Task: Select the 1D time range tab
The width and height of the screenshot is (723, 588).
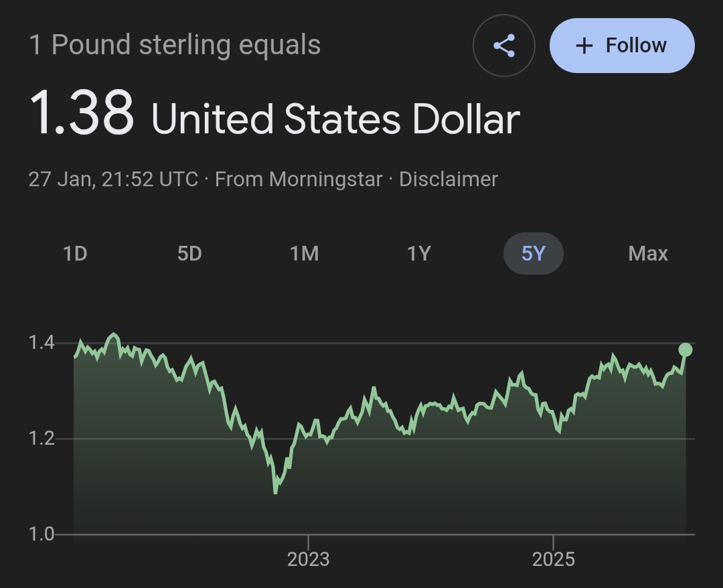Action: coord(75,254)
